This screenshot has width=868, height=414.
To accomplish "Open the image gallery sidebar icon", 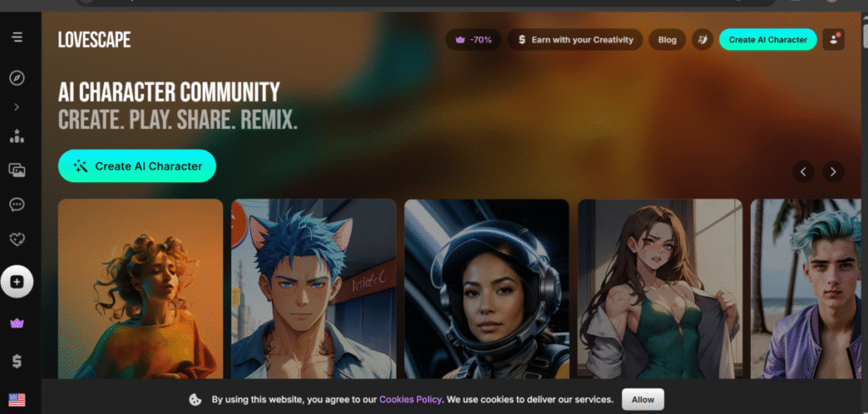I will [17, 171].
